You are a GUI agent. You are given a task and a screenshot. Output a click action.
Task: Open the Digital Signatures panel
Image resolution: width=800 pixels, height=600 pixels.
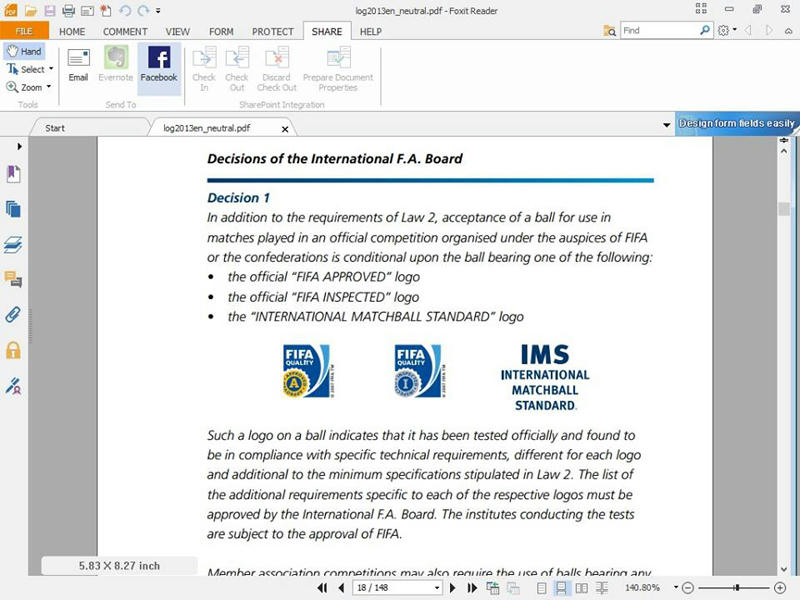(13, 386)
